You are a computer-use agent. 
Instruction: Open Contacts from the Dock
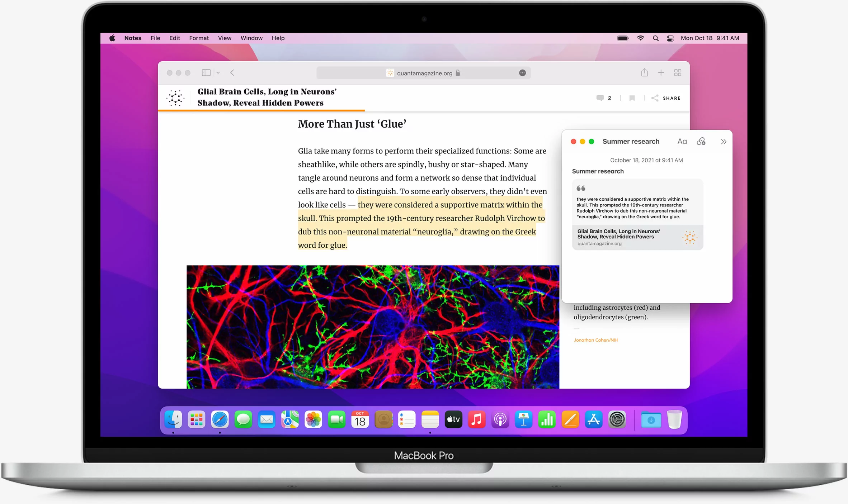coord(383,419)
